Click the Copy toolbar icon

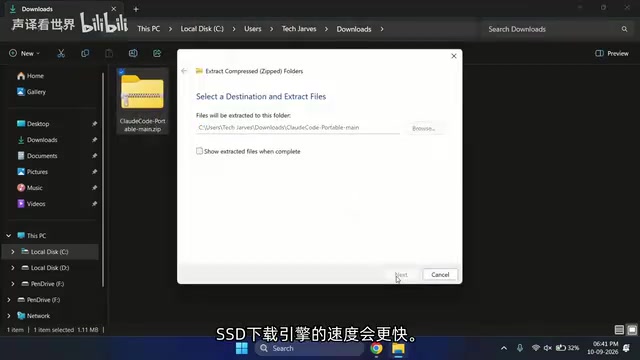click(85, 53)
